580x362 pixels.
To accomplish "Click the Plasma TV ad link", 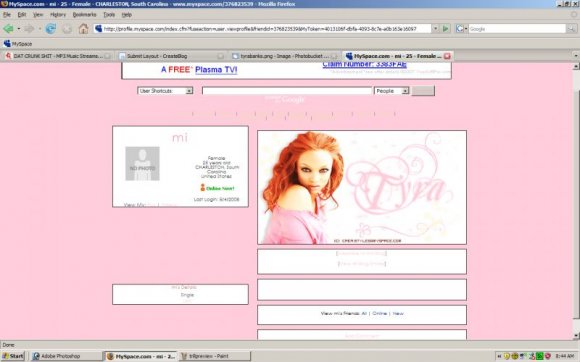I will (x=216, y=70).
